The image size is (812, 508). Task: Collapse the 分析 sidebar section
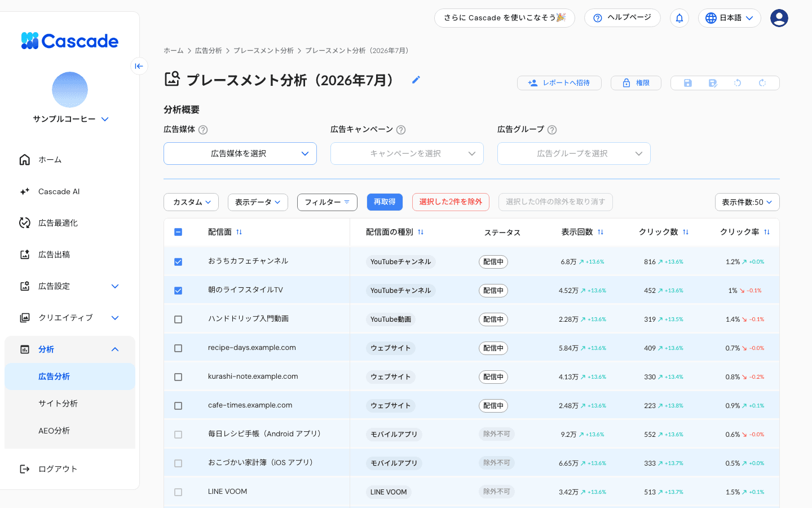115,349
